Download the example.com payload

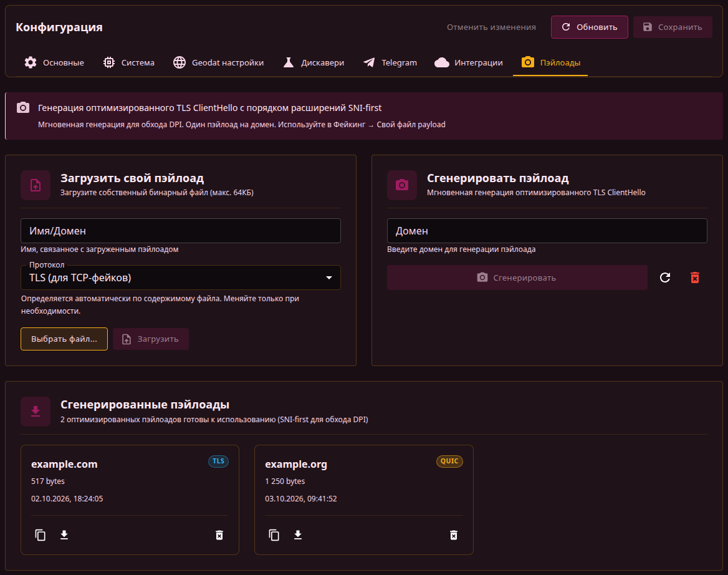pos(64,535)
